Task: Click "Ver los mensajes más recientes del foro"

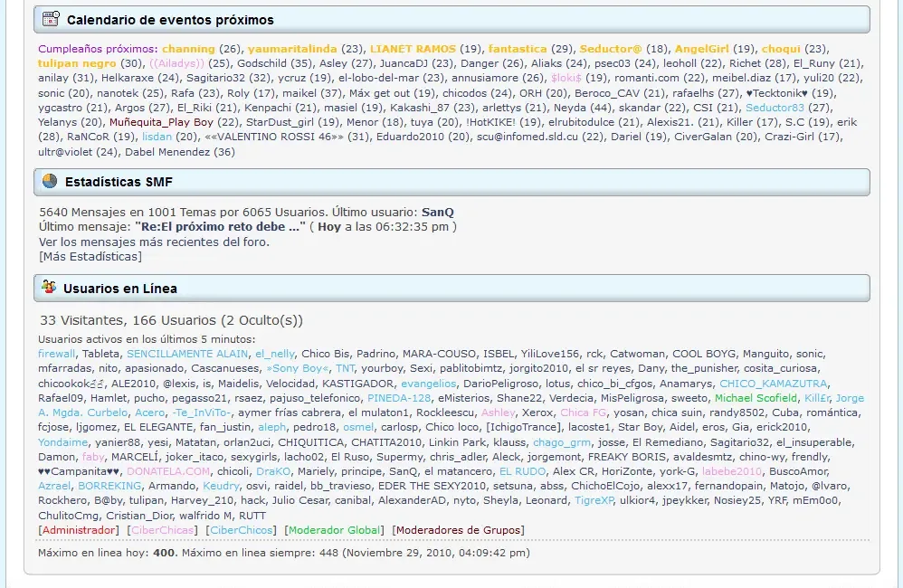Action: pos(155,242)
